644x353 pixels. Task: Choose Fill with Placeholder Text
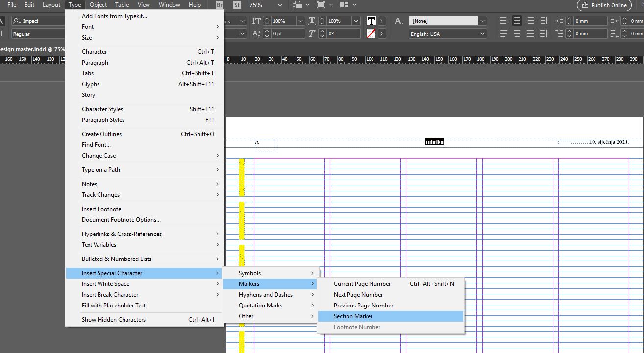(x=145, y=306)
